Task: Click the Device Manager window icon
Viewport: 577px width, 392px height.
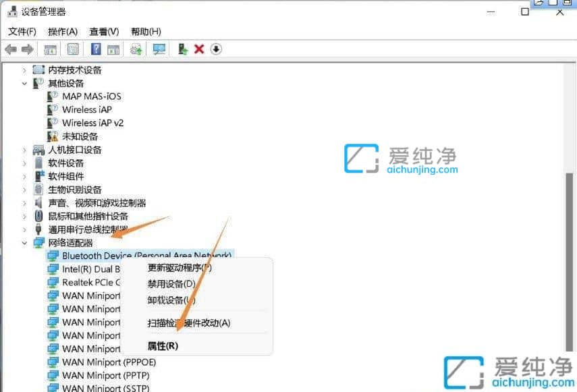Action: 12,11
